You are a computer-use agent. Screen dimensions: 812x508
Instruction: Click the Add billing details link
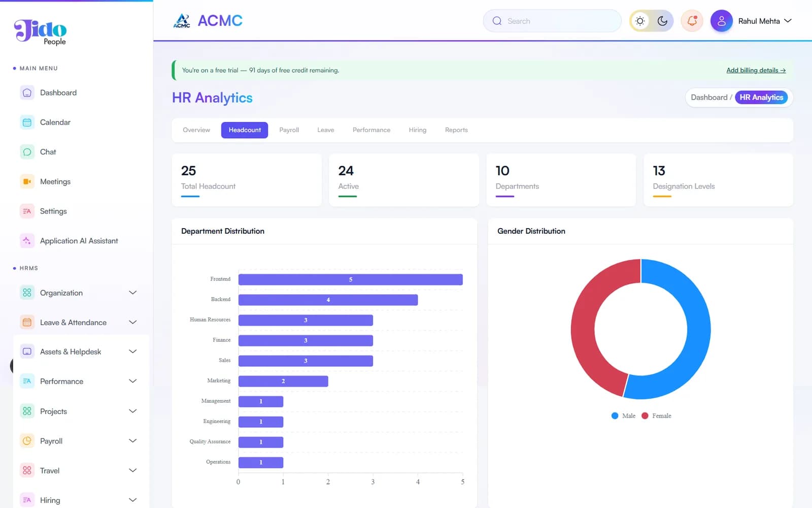click(756, 70)
